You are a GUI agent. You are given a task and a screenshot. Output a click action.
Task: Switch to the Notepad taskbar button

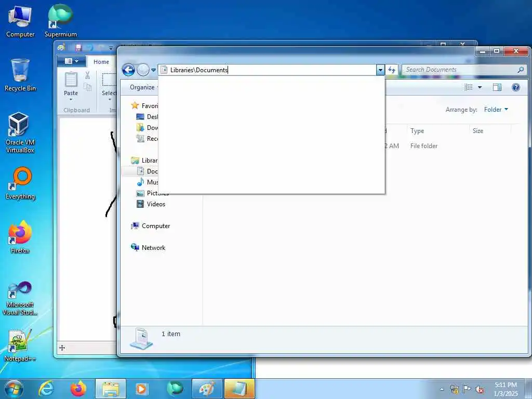[239, 389]
